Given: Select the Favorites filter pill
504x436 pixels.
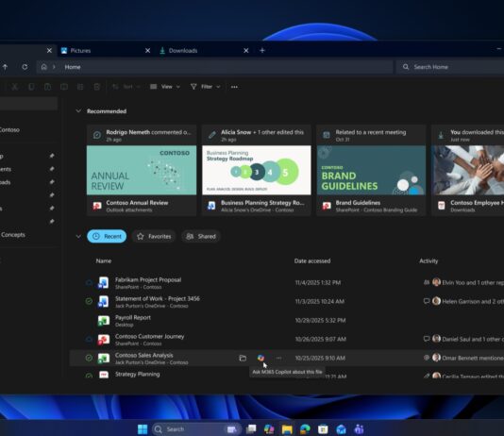Looking at the screenshot, I should [154, 237].
